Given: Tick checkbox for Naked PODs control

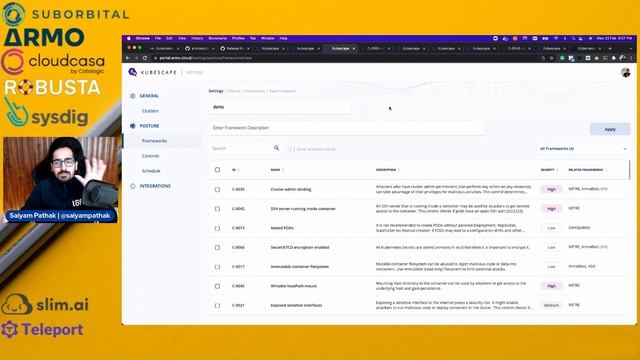Looking at the screenshot, I should (x=218, y=228).
